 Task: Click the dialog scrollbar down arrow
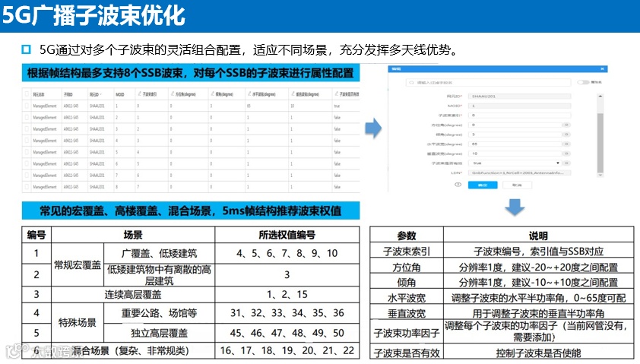[x=600, y=175]
